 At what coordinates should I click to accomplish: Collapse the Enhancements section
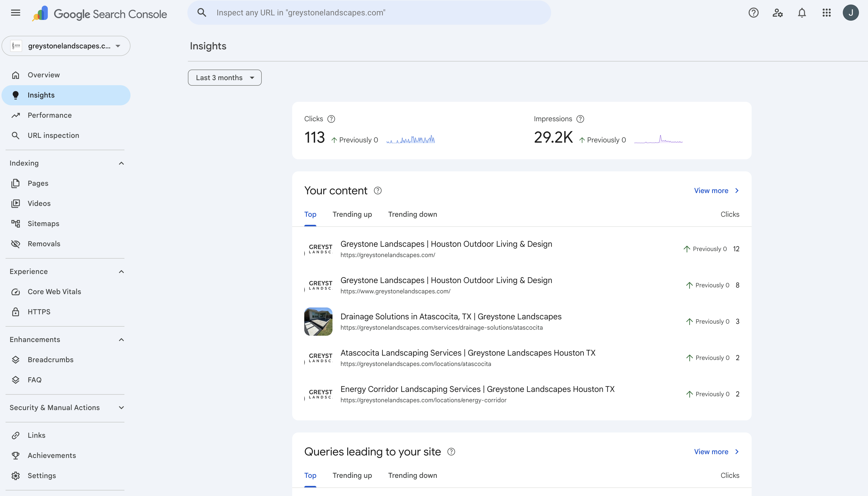coord(121,340)
